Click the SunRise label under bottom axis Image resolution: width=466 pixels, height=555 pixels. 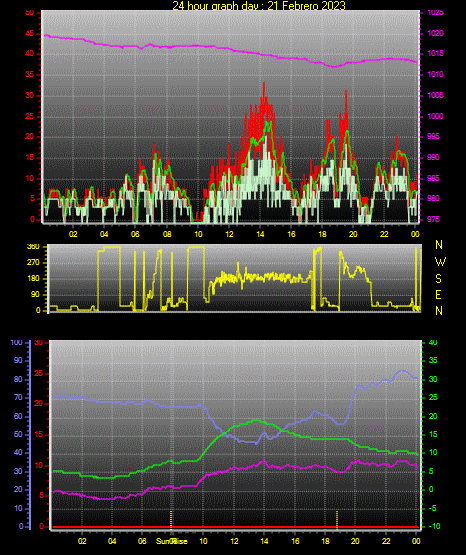(172, 541)
